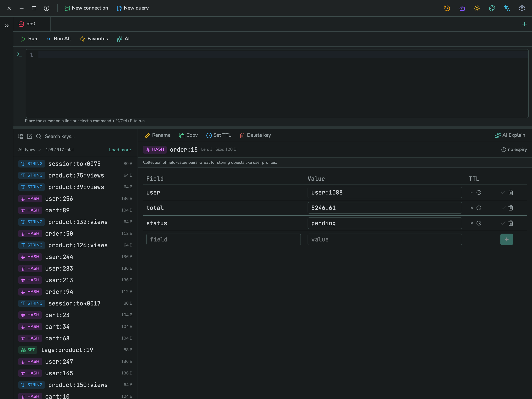The image size is (532, 399).
Task: Set TTL clock icon for status field
Action: [479, 223]
